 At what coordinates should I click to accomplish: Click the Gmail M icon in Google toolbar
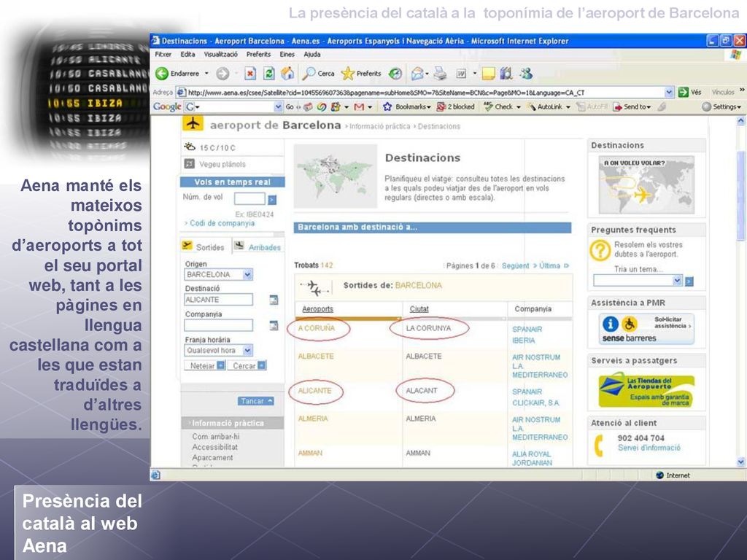(x=359, y=106)
